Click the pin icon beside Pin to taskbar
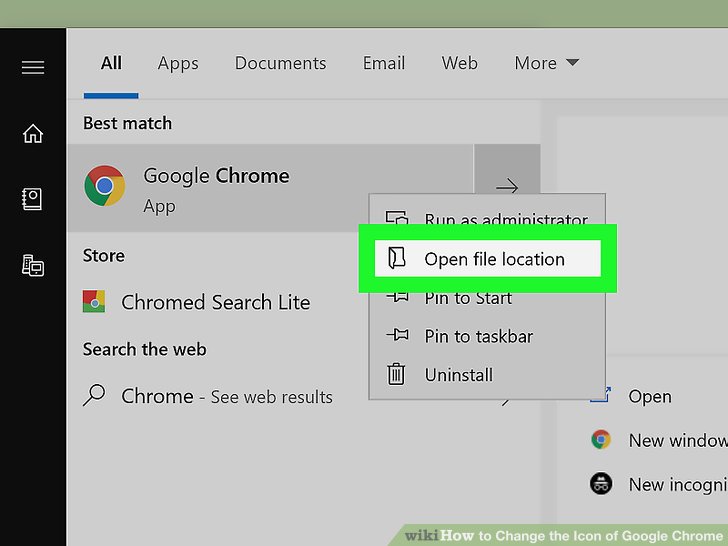 click(397, 334)
